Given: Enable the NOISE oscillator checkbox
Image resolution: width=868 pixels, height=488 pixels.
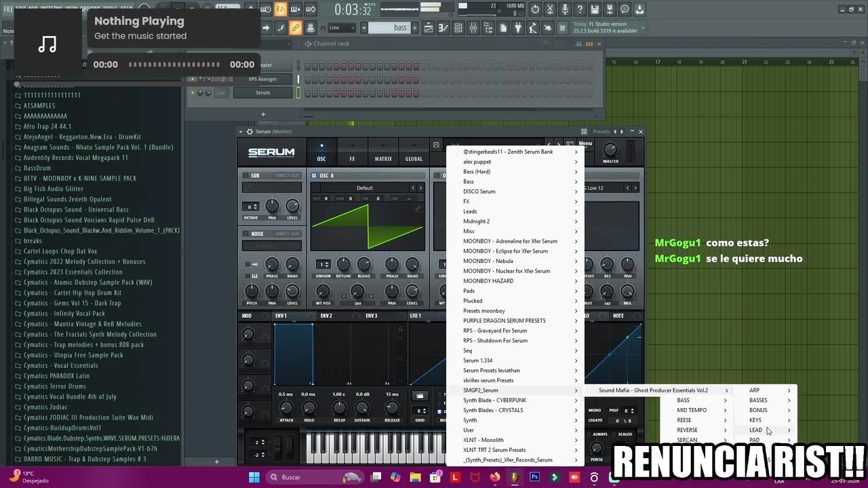Looking at the screenshot, I should click(246, 234).
